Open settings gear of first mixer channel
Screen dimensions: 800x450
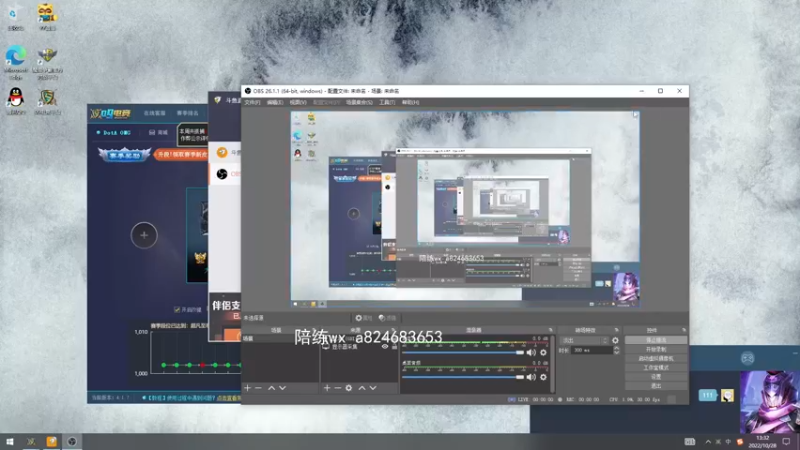click(x=543, y=353)
